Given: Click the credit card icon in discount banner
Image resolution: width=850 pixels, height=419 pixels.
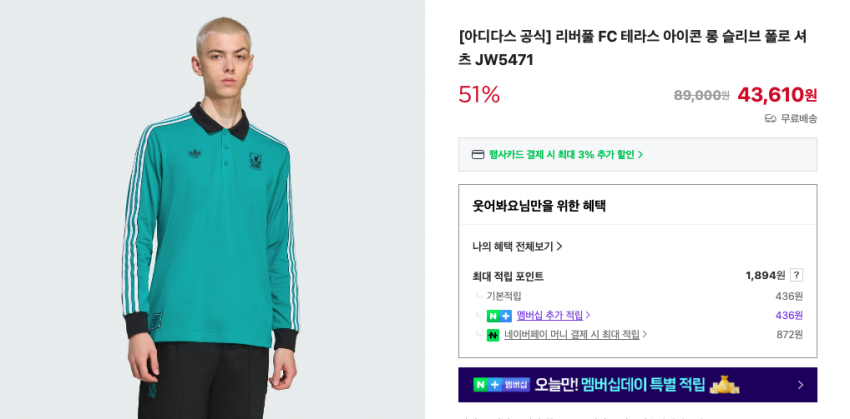Looking at the screenshot, I should click(x=478, y=154).
